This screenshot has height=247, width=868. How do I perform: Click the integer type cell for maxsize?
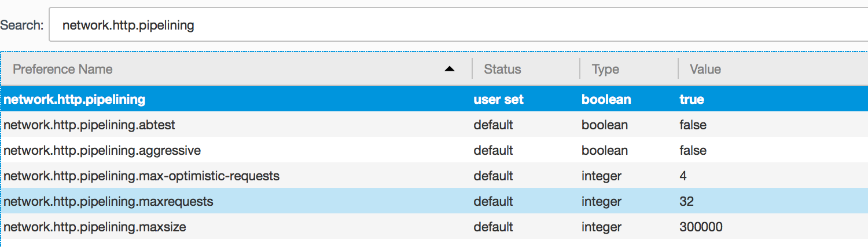click(601, 227)
